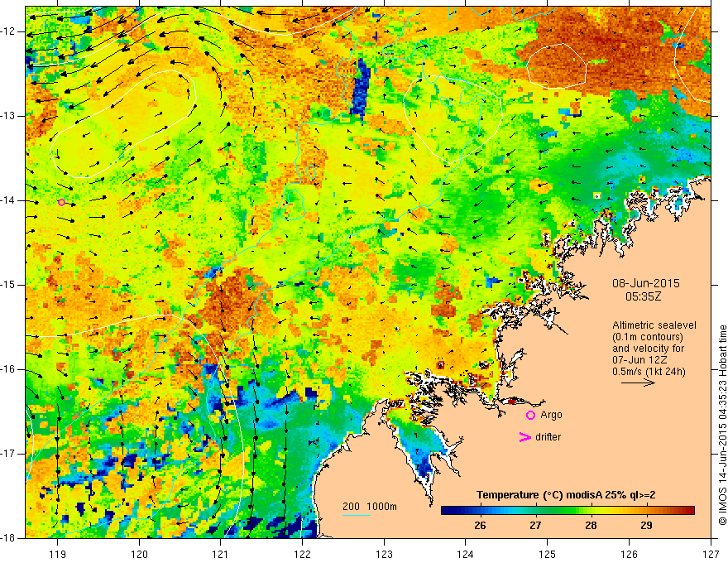The height and width of the screenshot is (563, 728).
Task: Click the longitude 125 axis label
Action: click(548, 554)
